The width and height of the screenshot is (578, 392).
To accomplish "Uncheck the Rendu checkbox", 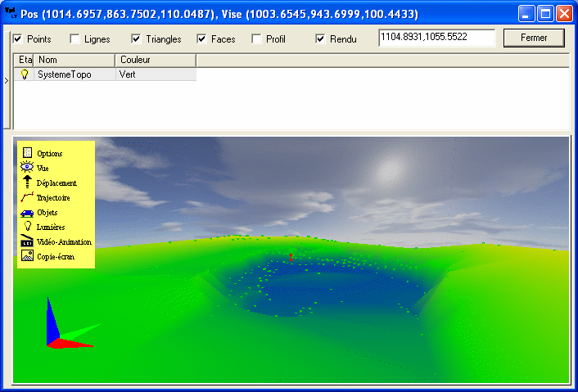I will [320, 39].
